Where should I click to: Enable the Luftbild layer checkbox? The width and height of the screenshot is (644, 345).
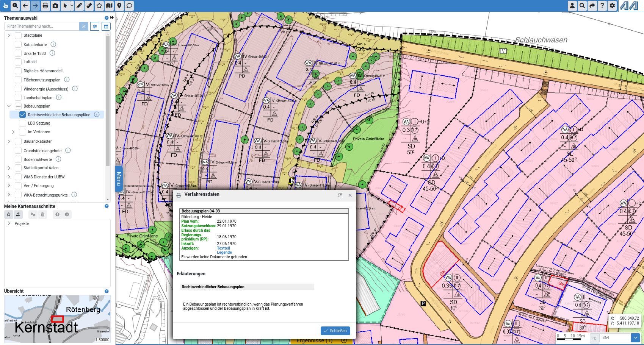coord(18,62)
